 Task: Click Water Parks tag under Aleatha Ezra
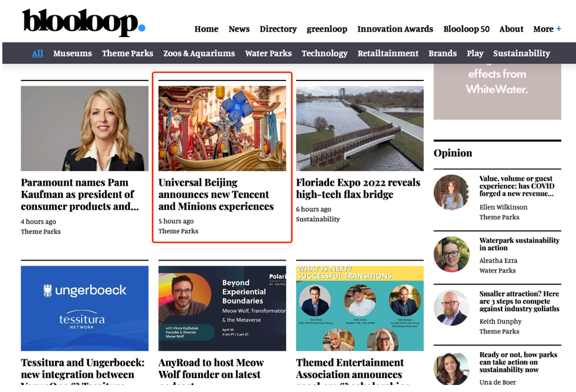point(497,271)
